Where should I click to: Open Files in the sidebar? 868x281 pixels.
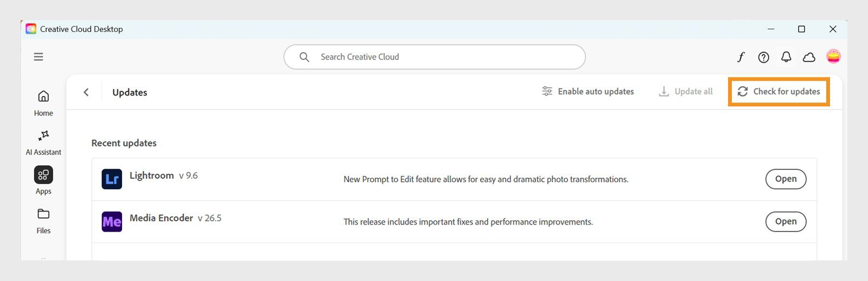[43, 221]
